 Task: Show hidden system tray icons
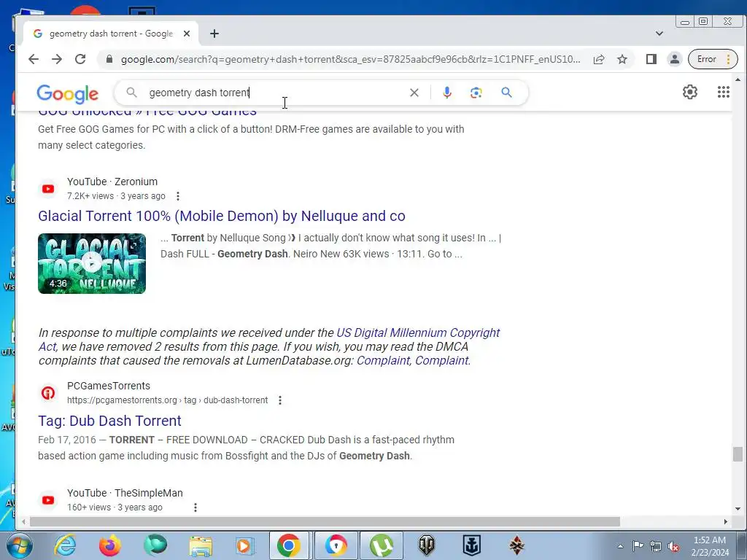coord(620,546)
